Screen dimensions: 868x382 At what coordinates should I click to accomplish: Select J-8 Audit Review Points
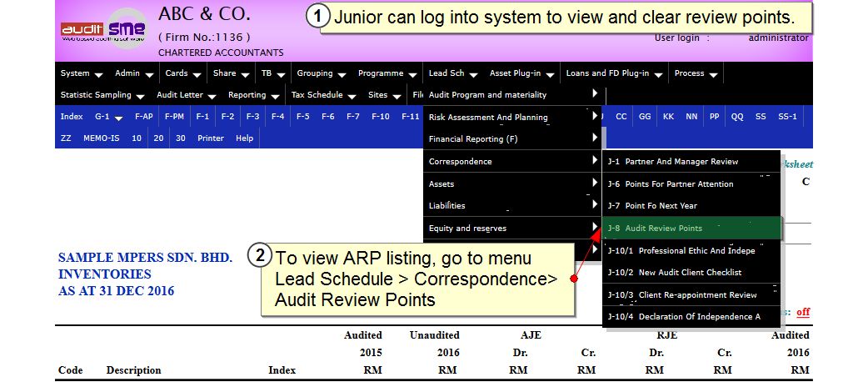coord(655,228)
